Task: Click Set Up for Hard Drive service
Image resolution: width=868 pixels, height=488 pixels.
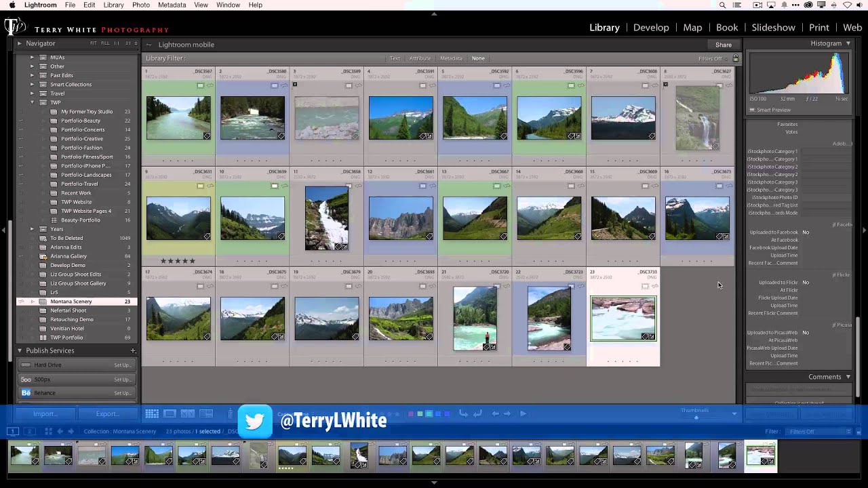Action: coord(123,365)
